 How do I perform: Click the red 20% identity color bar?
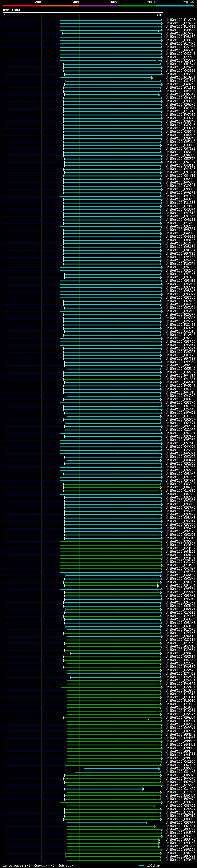point(22,6)
